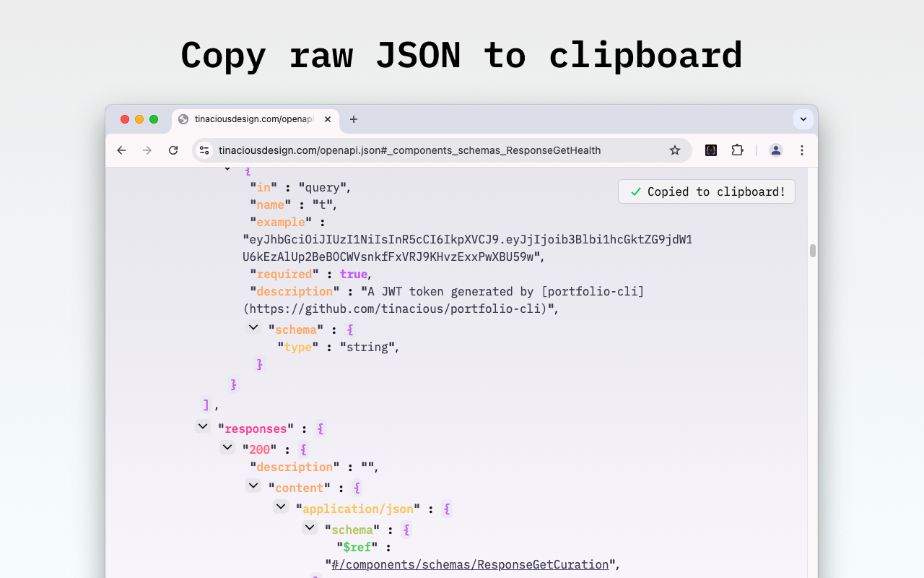This screenshot has width=924, height=578.
Task: Click the github.com/tinacious/portfolio-cli text
Action: [x=398, y=309]
